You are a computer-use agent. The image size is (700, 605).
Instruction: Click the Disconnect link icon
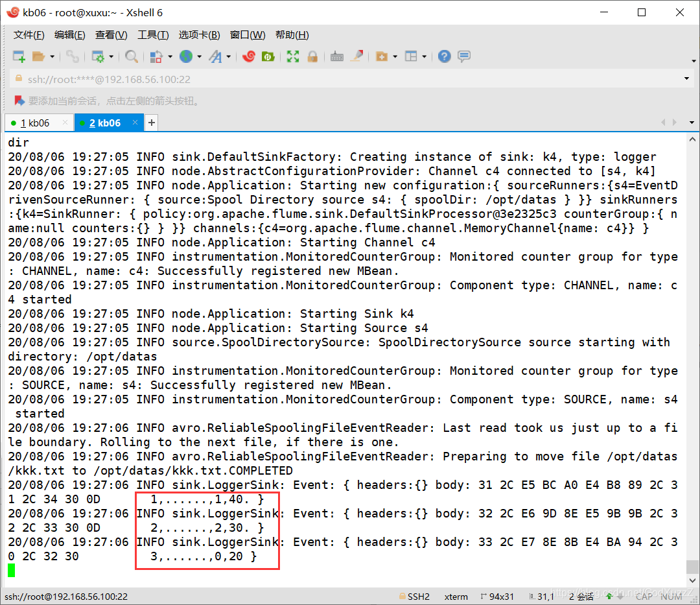(73, 56)
